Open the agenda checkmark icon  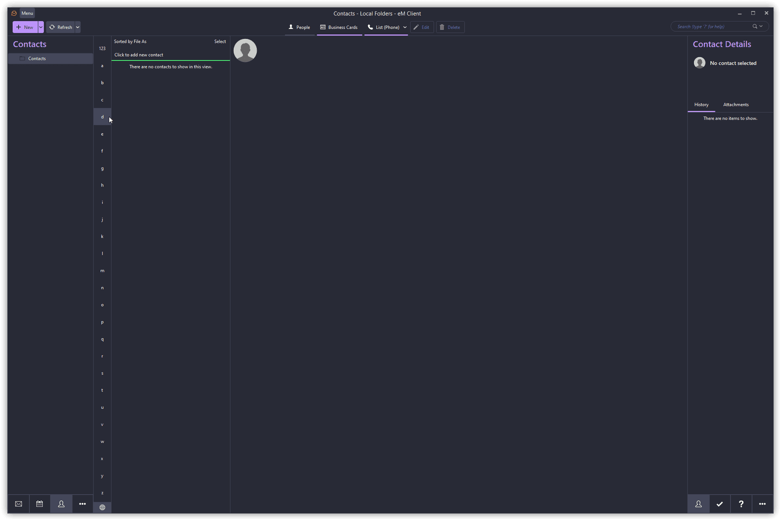(720, 504)
